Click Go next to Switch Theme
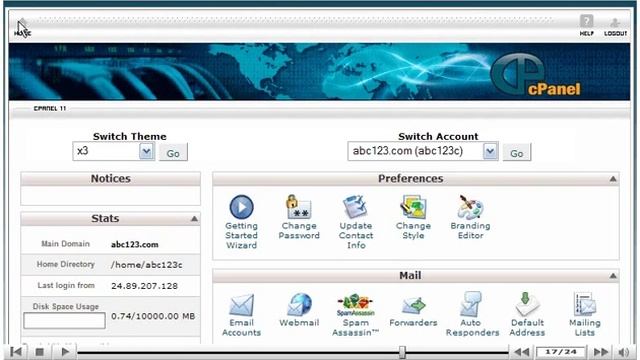 click(173, 152)
